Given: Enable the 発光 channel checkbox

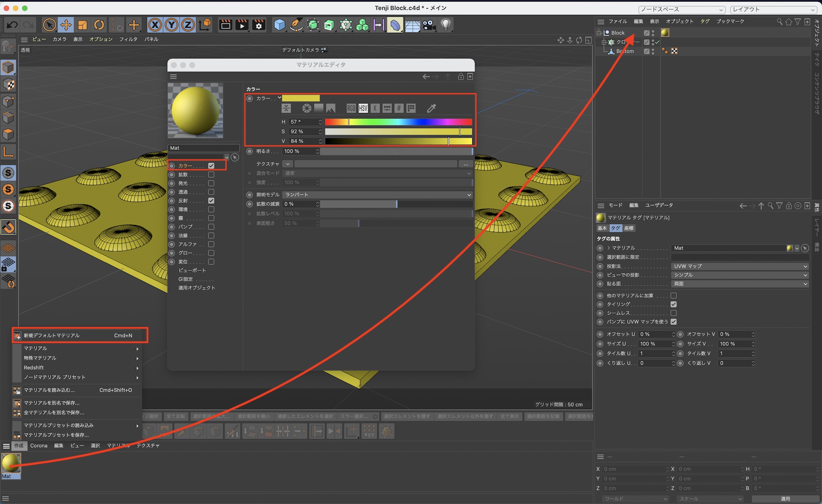Looking at the screenshot, I should click(211, 183).
